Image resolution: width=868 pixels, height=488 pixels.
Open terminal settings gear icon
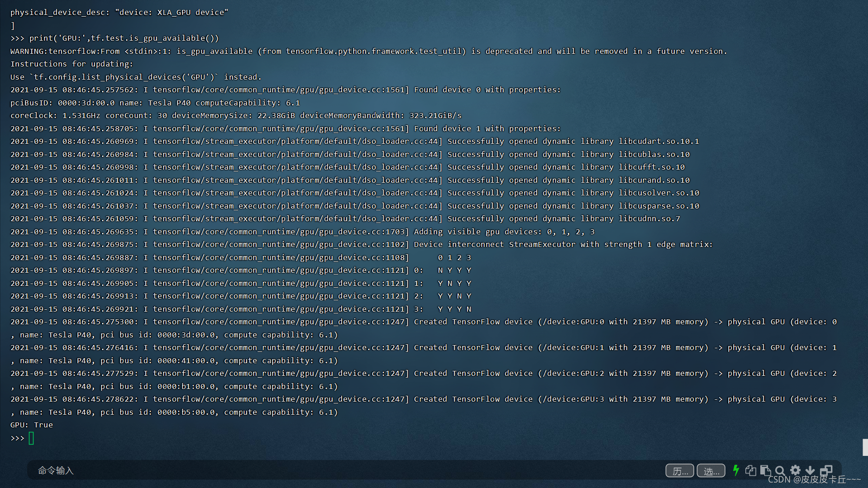[x=795, y=470]
